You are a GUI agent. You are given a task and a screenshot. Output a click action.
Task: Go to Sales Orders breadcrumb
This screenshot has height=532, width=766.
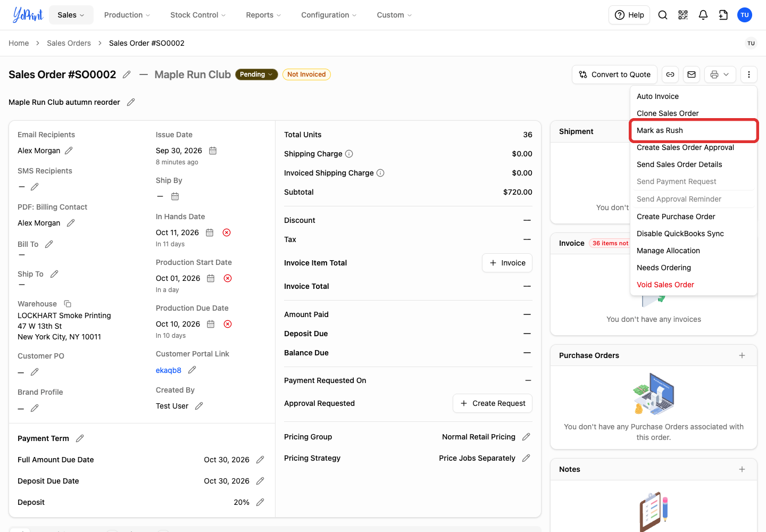69,43
